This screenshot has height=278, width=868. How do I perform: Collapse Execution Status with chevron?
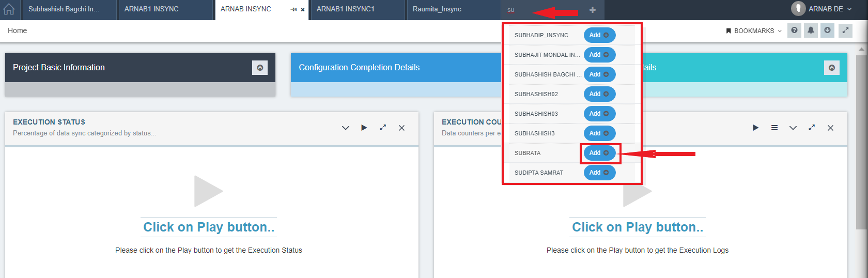click(x=346, y=128)
